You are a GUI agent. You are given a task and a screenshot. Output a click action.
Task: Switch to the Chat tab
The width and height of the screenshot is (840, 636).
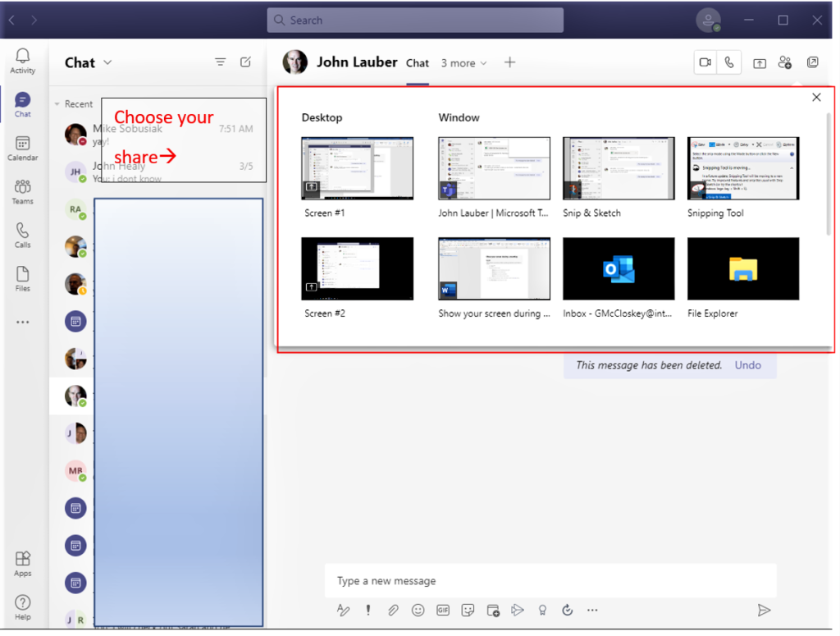[x=418, y=63]
